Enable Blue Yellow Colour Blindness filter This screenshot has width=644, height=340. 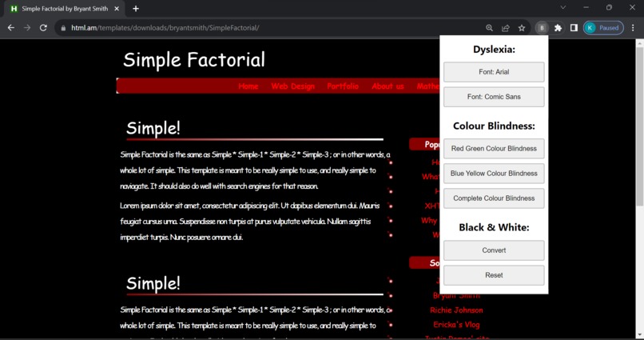coord(494,174)
